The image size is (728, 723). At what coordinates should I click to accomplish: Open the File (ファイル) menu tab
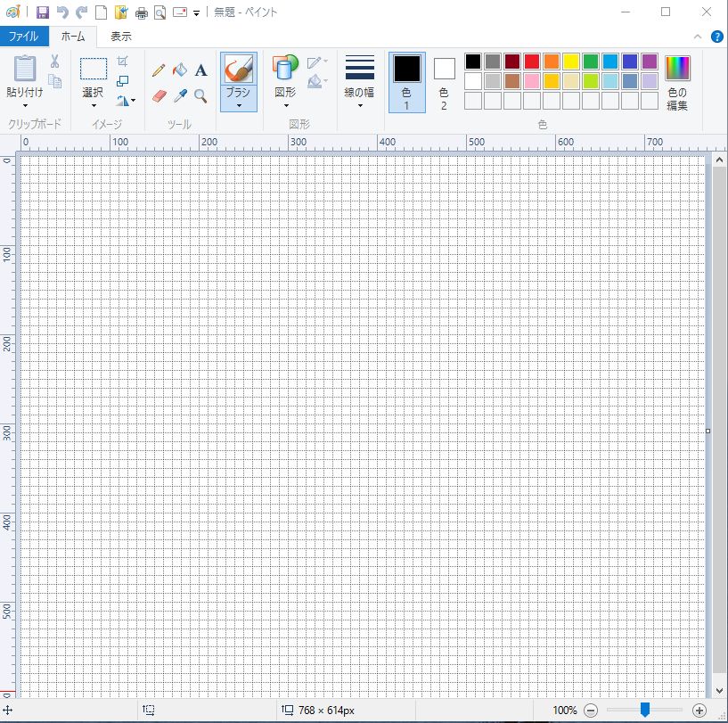24,37
